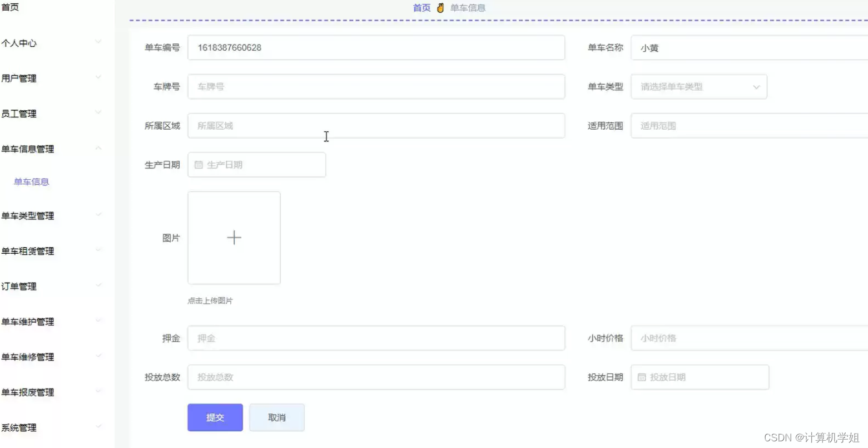Expand 单车维修管理 menu chevron
The image size is (868, 448).
click(x=98, y=356)
